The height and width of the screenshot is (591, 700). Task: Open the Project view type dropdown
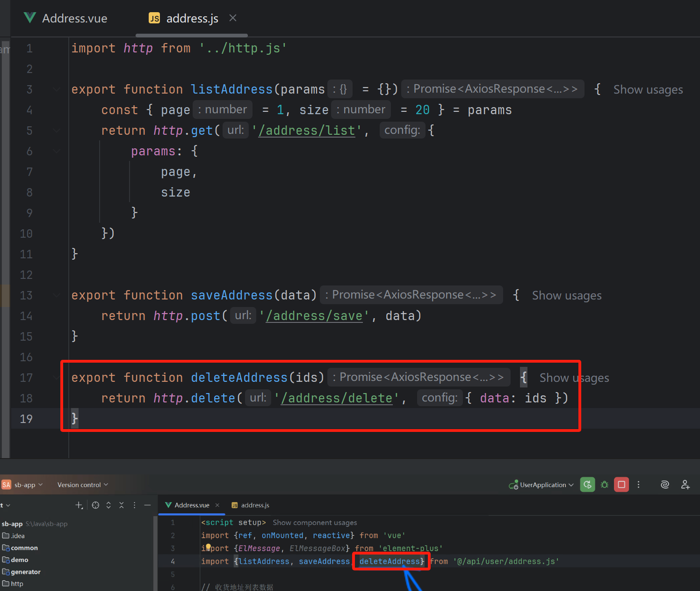pos(6,505)
